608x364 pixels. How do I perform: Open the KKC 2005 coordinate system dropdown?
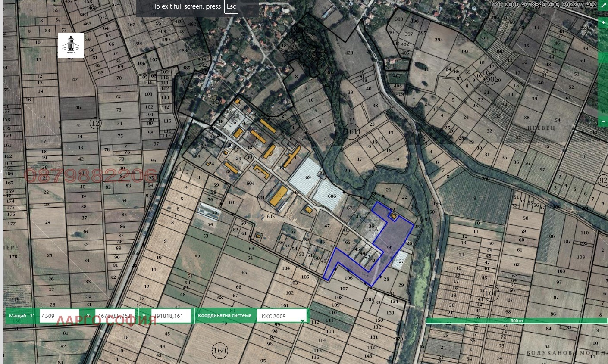coord(282,316)
